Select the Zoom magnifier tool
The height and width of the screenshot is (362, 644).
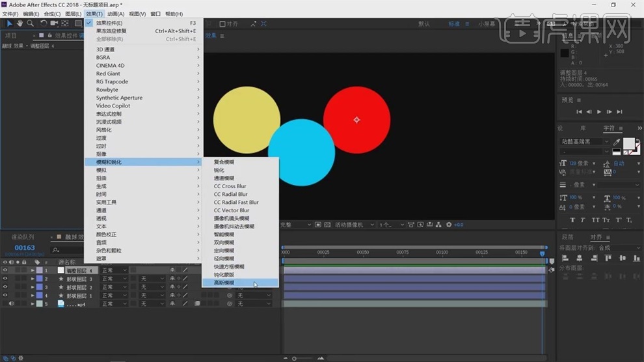pyautogui.click(x=30, y=23)
